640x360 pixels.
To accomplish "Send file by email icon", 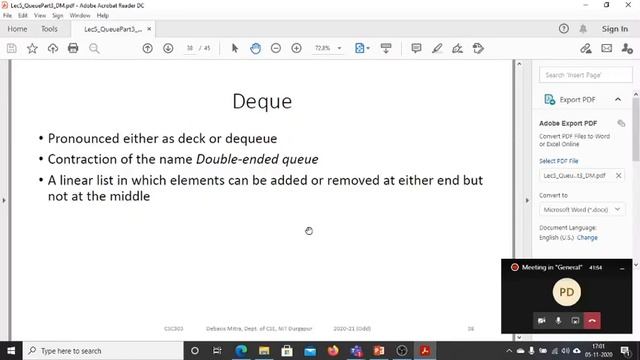I will [607, 48].
